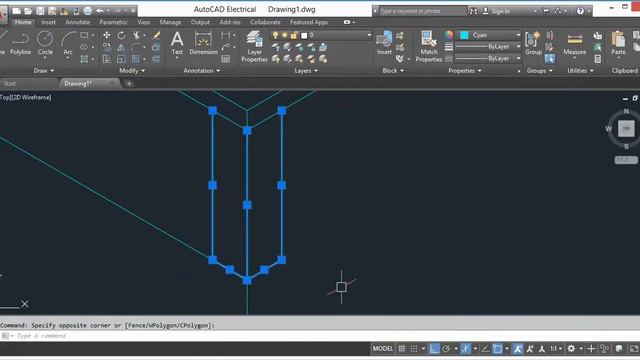The width and height of the screenshot is (640, 360).
Task: Toggle snap mode in status bar
Action: pyautogui.click(x=413, y=349)
